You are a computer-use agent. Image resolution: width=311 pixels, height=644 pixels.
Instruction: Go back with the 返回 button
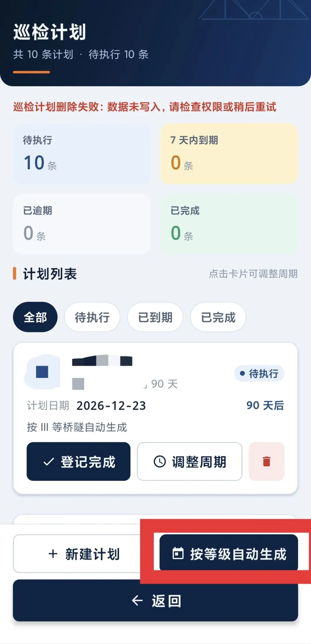tap(155, 600)
